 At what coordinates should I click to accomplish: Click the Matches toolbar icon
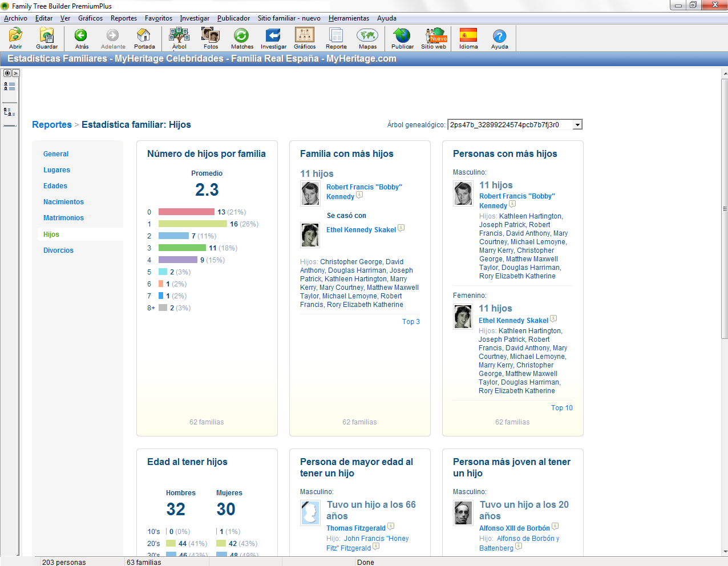click(x=242, y=38)
